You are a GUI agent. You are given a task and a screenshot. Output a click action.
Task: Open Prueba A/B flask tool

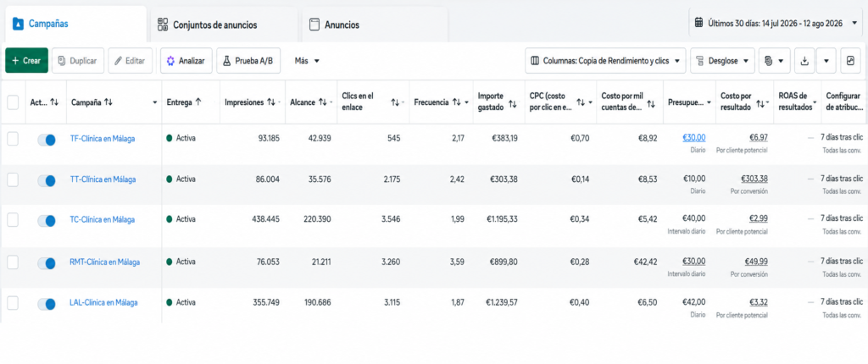tap(226, 61)
